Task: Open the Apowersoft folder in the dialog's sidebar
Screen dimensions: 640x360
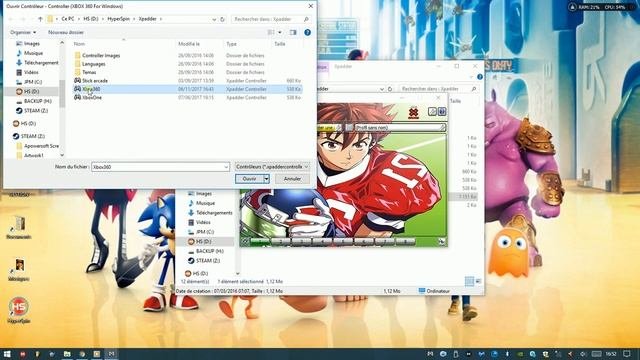Action: (x=41, y=146)
